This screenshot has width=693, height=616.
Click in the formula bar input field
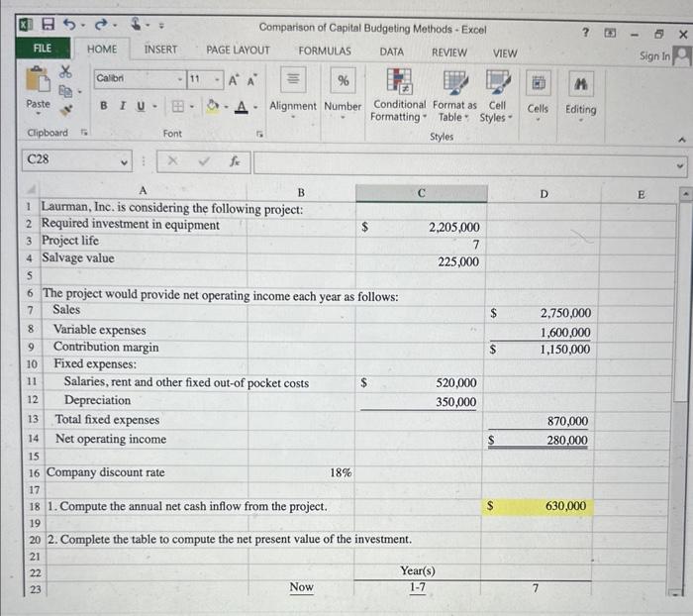click(464, 164)
